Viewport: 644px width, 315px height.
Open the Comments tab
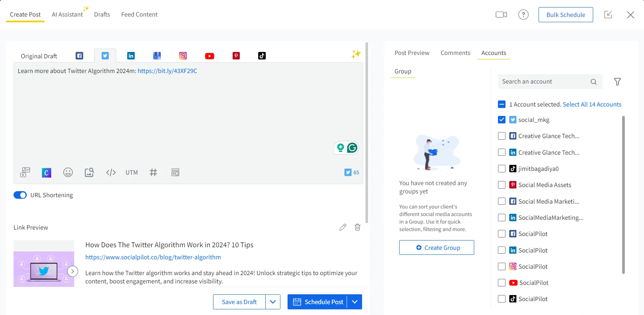pyautogui.click(x=455, y=53)
